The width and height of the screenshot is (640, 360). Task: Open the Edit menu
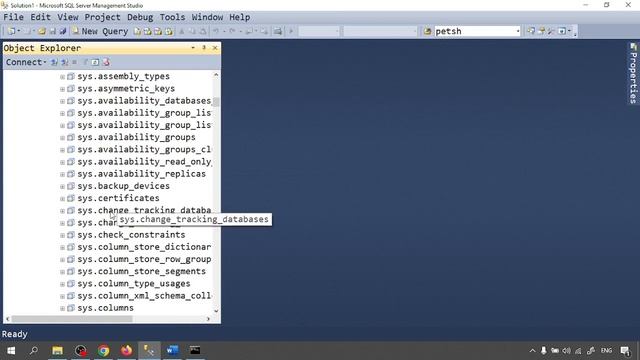(40, 17)
